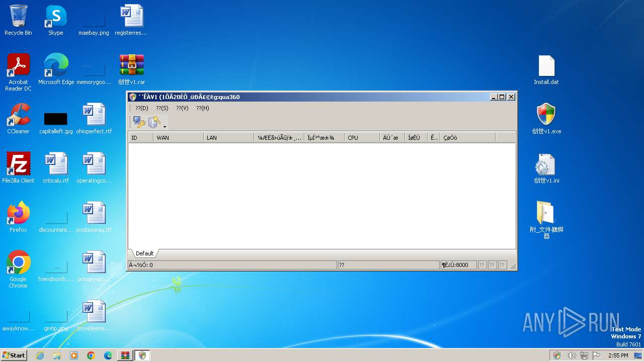The image size is (644, 362).
Task: Click the last ?? status bar indicator
Action: (x=502, y=265)
